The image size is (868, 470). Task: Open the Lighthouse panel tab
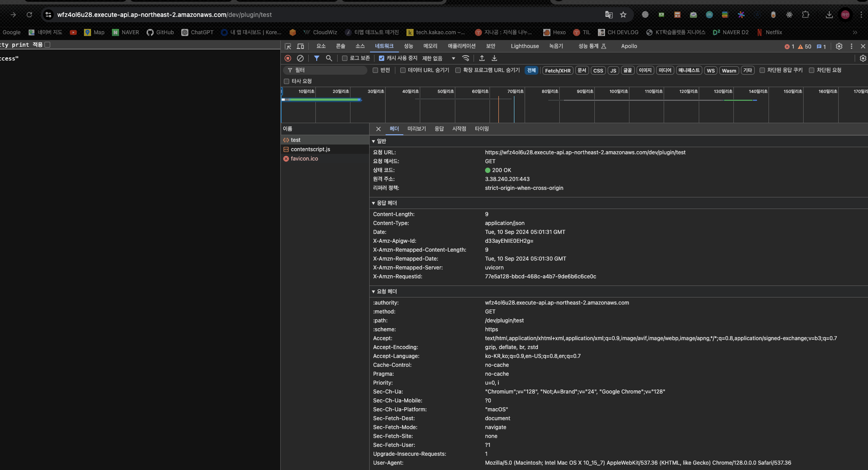(525, 46)
